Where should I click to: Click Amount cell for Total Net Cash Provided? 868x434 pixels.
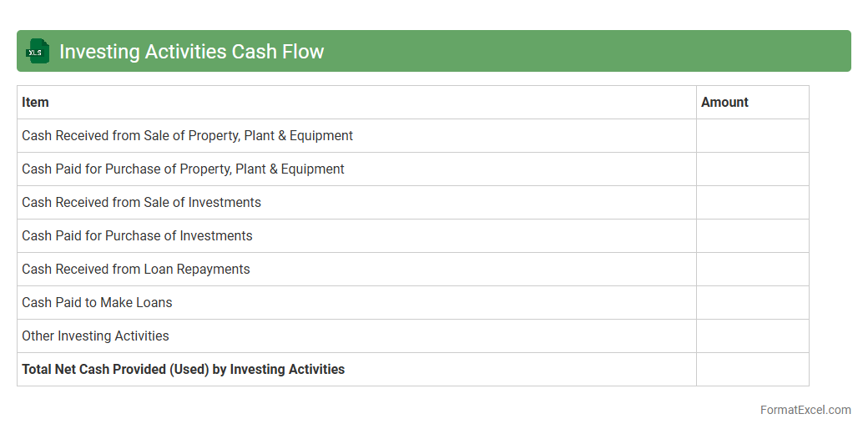click(752, 369)
